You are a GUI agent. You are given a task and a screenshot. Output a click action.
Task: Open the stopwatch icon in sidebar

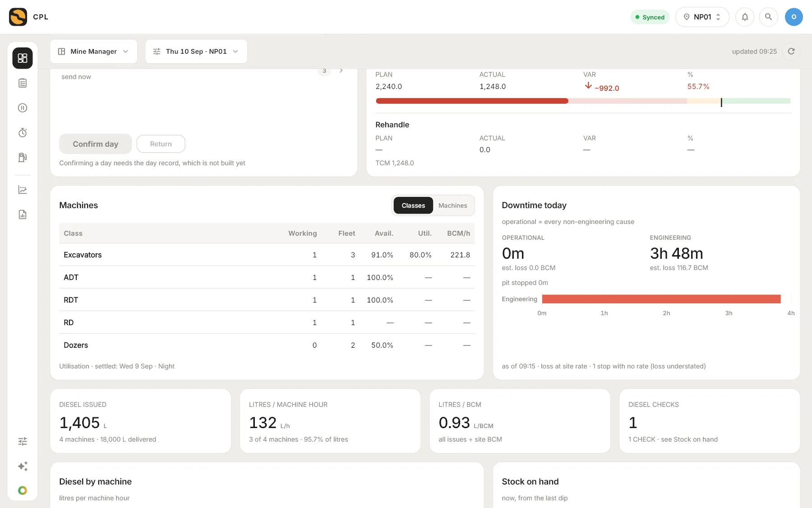[x=23, y=133]
